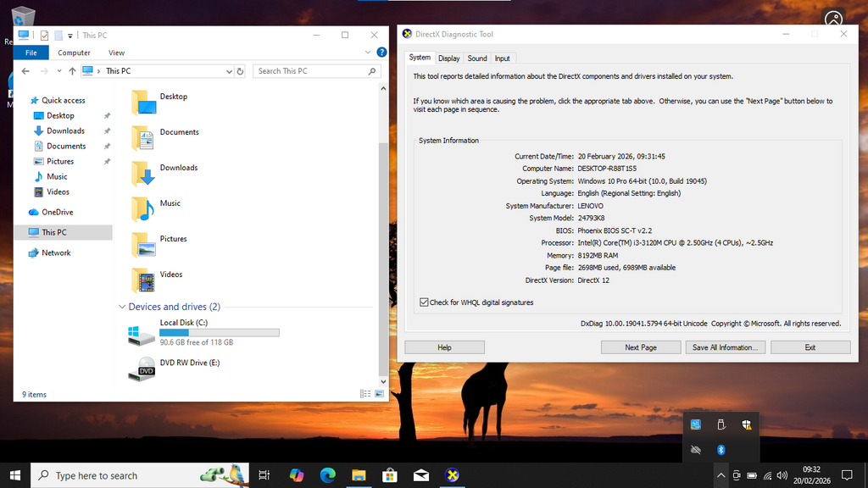Click Save All Information in DxDiag
Viewport: 868px width, 488px height.
725,347
